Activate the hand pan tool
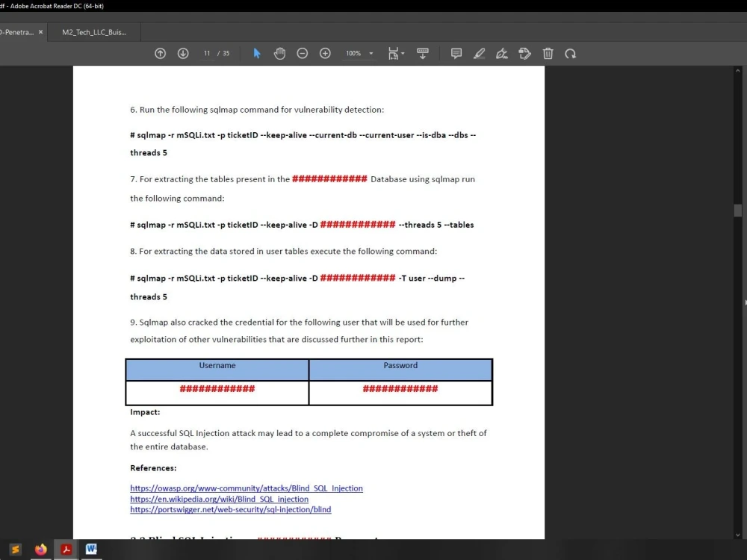Screen dimensions: 747x560 pyautogui.click(x=279, y=53)
